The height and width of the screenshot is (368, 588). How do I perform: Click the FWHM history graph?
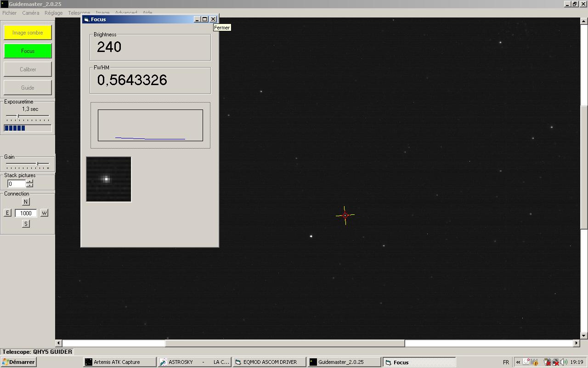pyautogui.click(x=150, y=125)
